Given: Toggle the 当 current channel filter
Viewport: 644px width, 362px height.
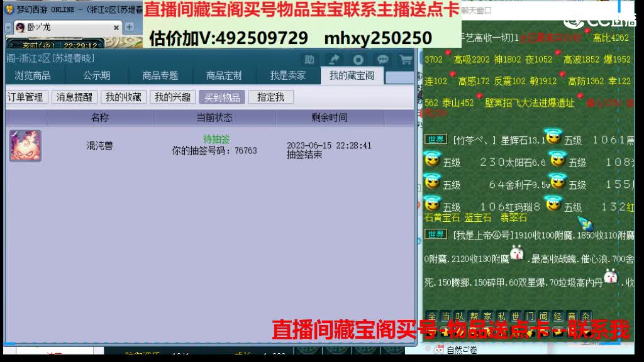Looking at the screenshot, I should tap(446, 316).
